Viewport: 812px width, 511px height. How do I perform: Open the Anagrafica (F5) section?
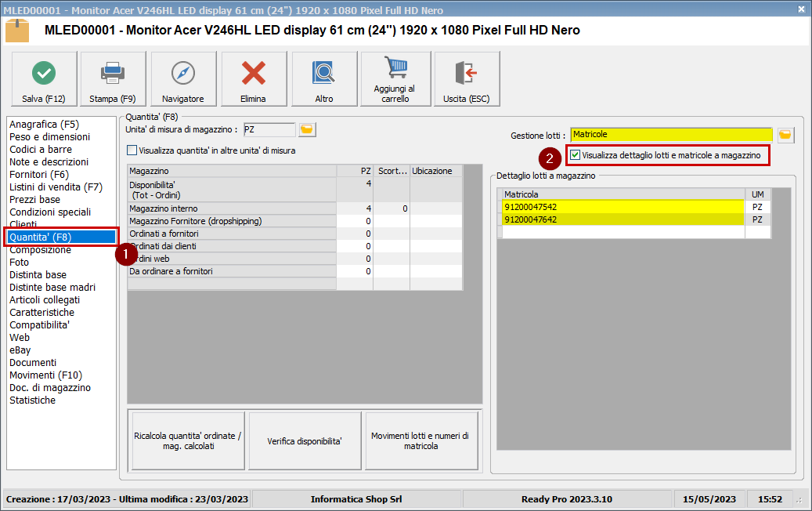tap(44, 125)
